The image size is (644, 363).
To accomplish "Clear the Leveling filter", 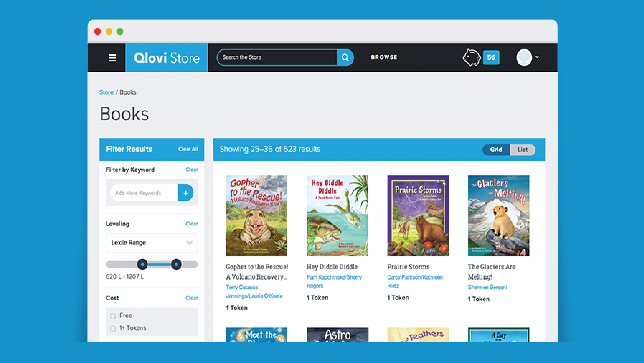I will point(191,224).
